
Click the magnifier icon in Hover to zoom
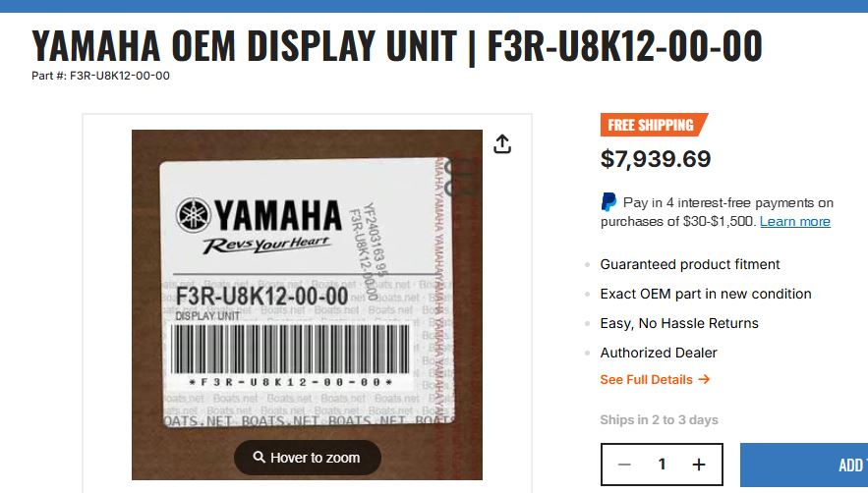pos(260,458)
